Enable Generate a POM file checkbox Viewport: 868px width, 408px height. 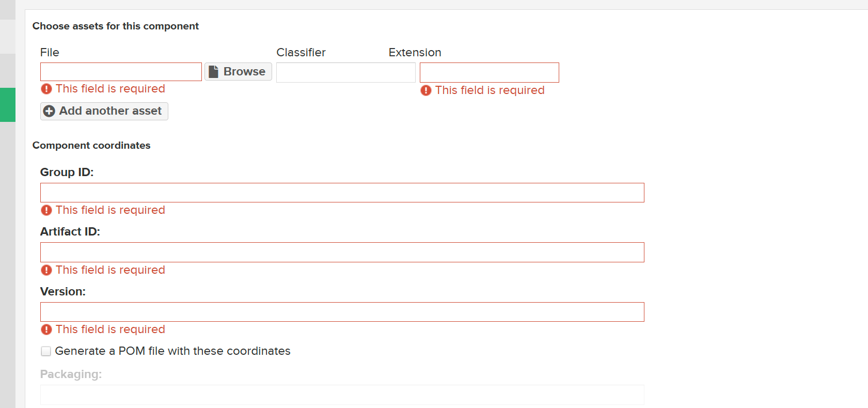[46, 351]
